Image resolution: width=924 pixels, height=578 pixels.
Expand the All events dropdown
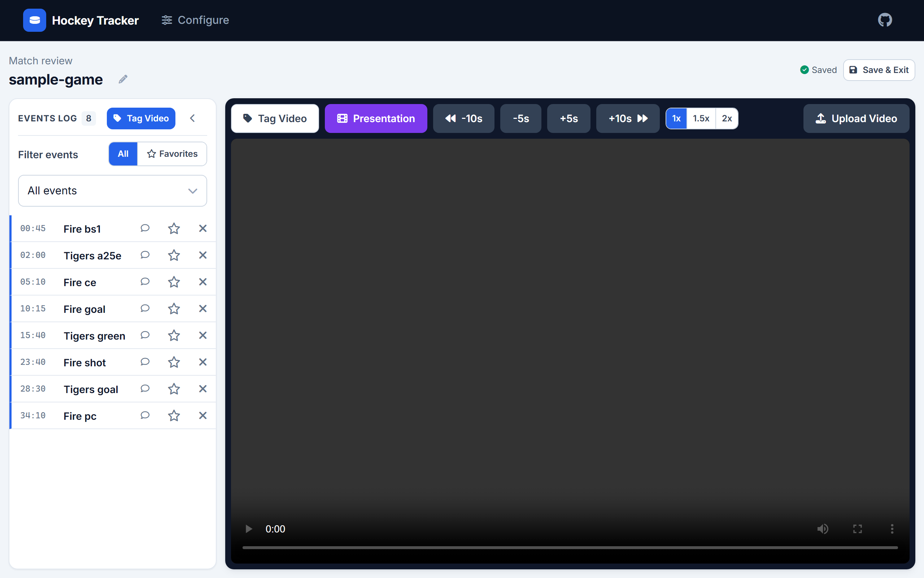pos(113,191)
